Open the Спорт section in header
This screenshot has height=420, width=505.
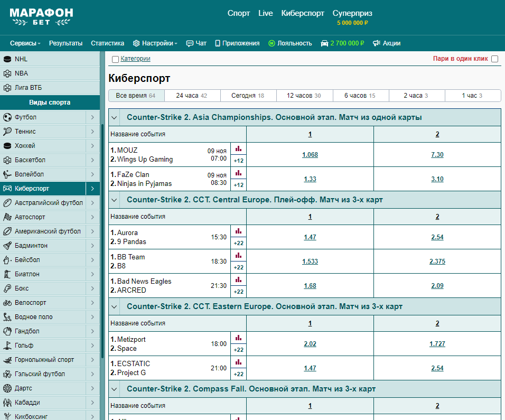coord(239,13)
